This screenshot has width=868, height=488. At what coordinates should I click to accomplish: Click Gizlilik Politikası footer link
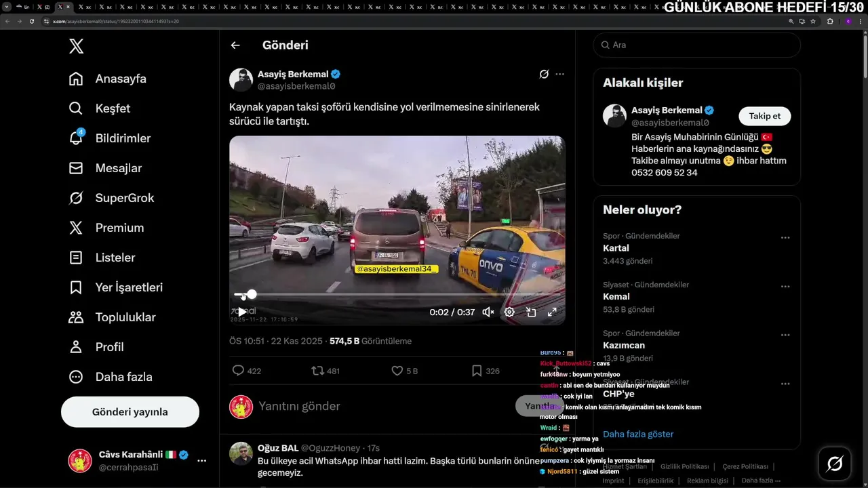pyautogui.click(x=684, y=466)
